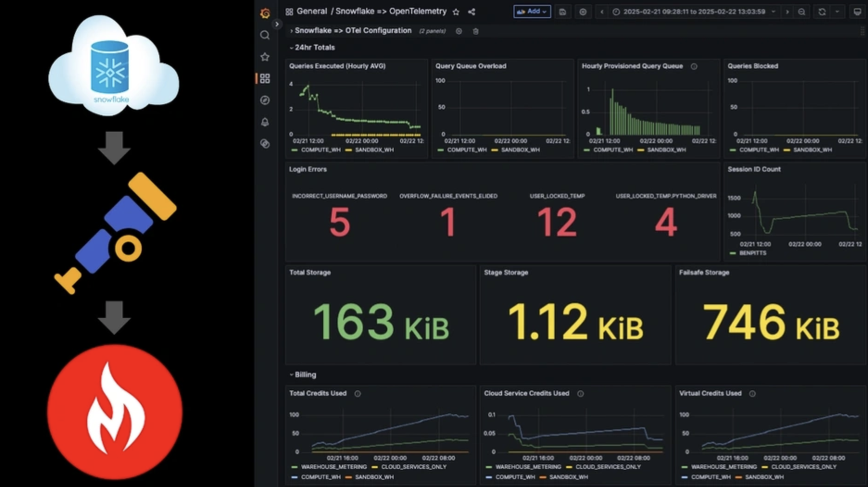Open Starred dashboards star icon in sidebar
Screen dimensions: 868x487
click(x=265, y=57)
